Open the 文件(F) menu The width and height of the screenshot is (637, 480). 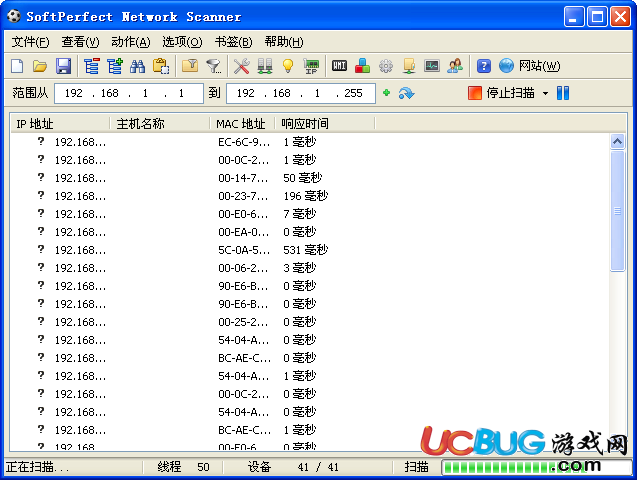(30, 42)
